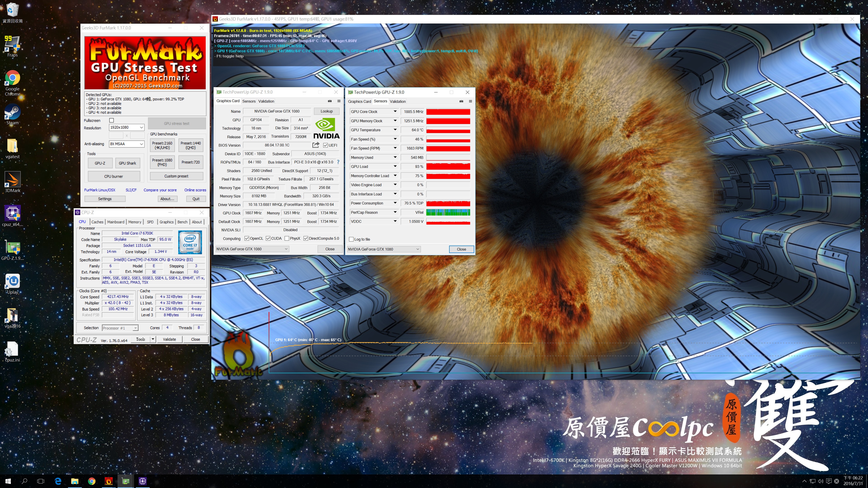The height and width of the screenshot is (488, 868).
Task: Open the Compare your score link
Action: pos(160,190)
